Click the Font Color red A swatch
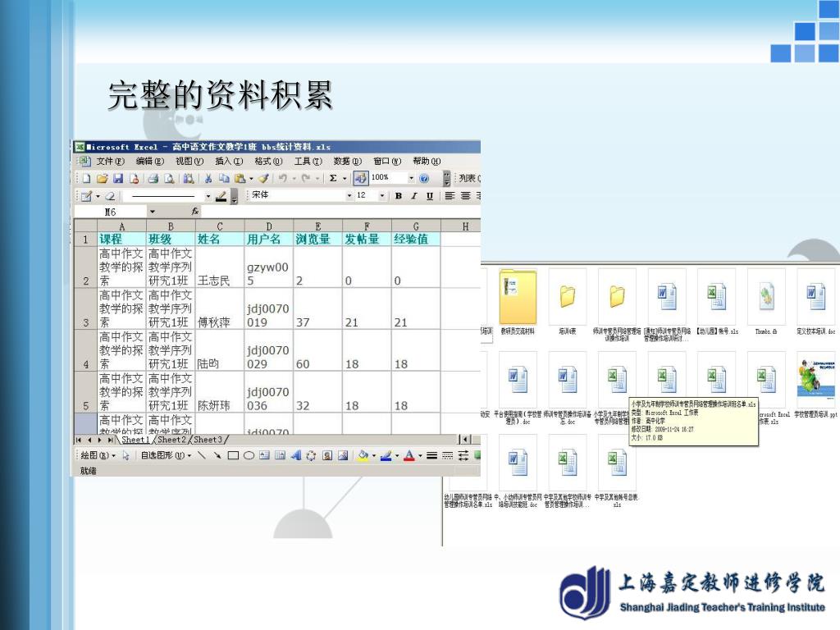This screenshot has height=630, width=840. pos(409,455)
